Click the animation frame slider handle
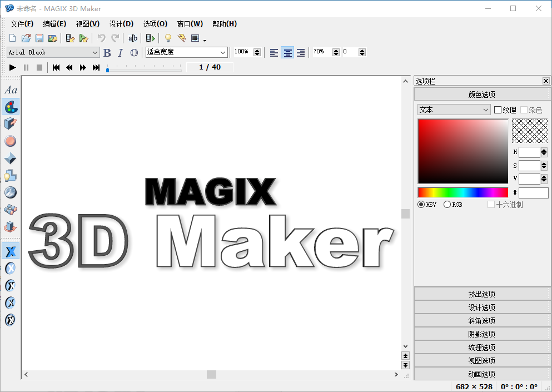This screenshot has height=392, width=552. pos(107,70)
